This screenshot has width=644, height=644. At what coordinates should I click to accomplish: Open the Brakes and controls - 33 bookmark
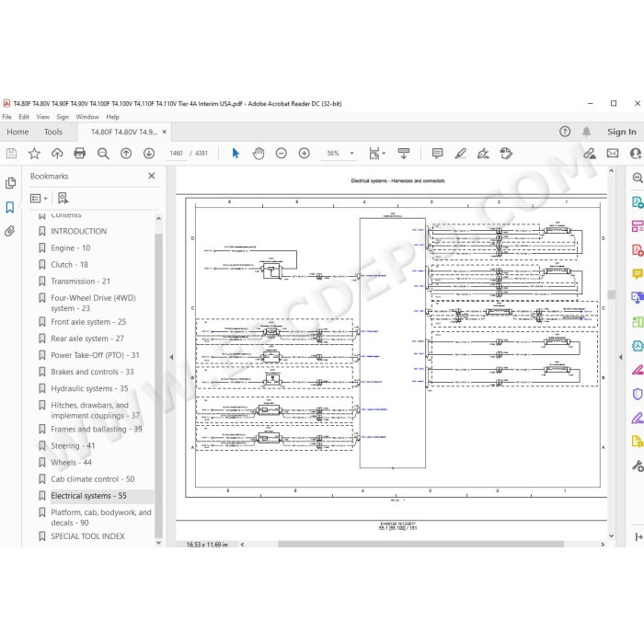click(92, 372)
